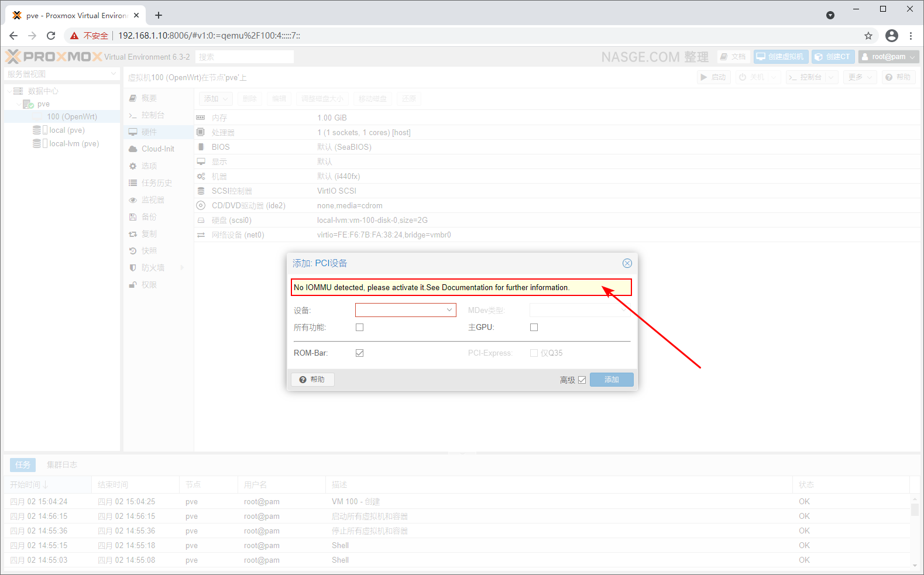
Task: Open the Chrome three-dot menu
Action: tap(911, 36)
